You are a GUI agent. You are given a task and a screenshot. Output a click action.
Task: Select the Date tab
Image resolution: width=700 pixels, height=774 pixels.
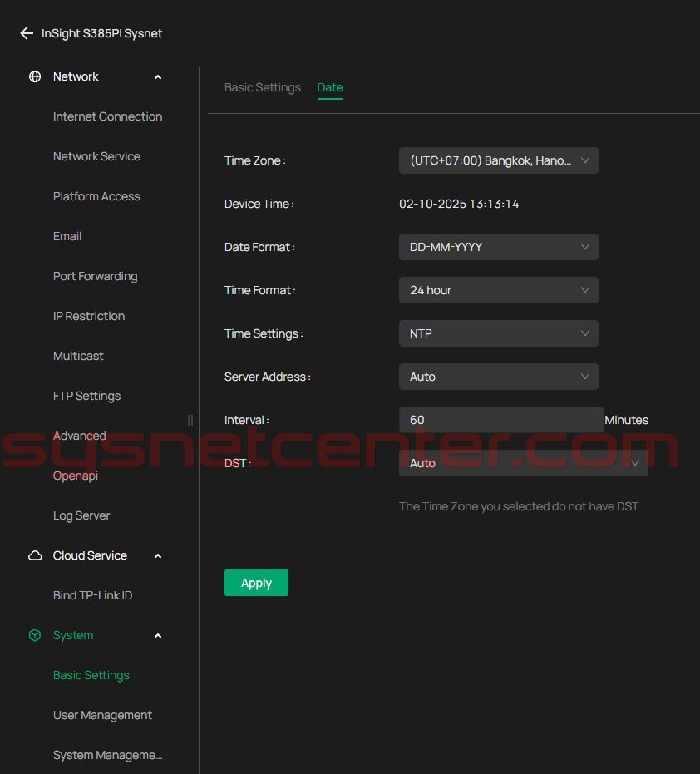pyautogui.click(x=330, y=87)
